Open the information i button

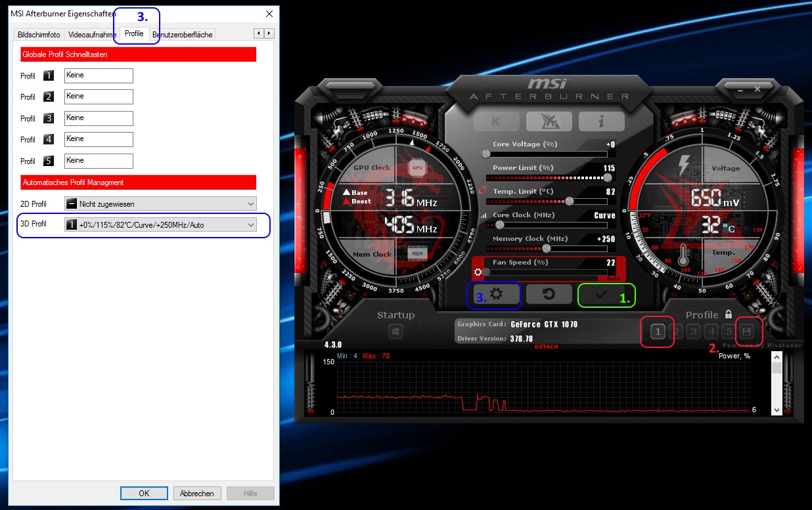click(x=601, y=121)
